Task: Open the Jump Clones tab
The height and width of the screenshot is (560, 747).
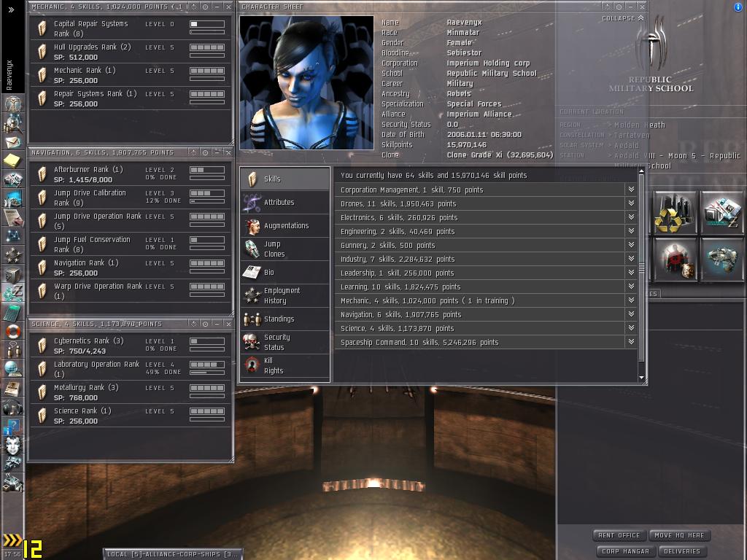Action: [x=285, y=249]
